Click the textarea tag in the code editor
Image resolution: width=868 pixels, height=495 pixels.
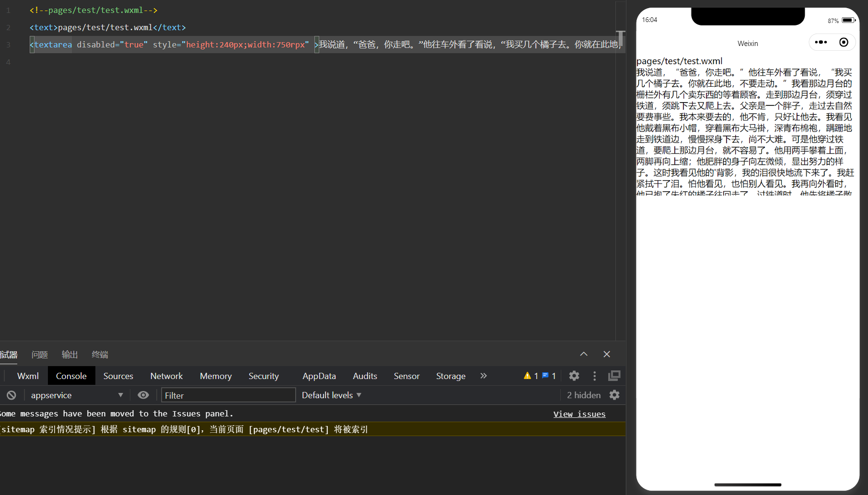[53, 45]
